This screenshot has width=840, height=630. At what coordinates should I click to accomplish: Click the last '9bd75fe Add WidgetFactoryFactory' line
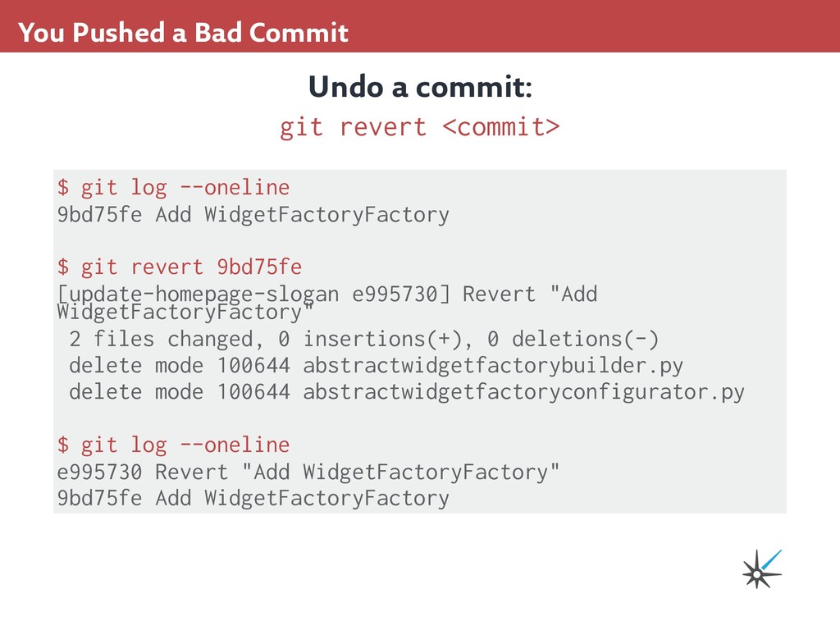click(x=253, y=498)
